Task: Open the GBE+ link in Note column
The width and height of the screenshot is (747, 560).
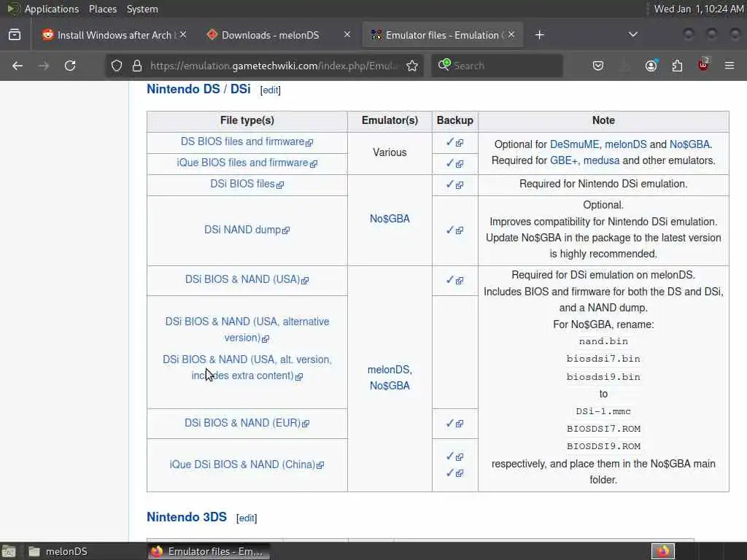Action: pos(564,160)
